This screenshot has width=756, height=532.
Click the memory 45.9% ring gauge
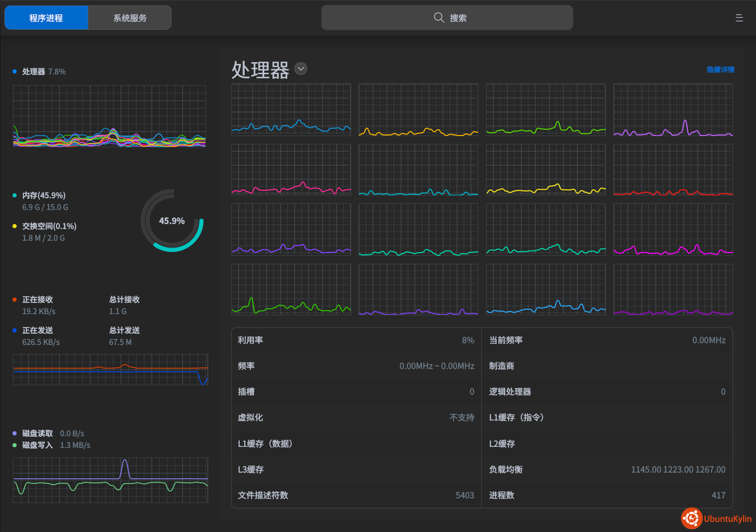click(172, 221)
